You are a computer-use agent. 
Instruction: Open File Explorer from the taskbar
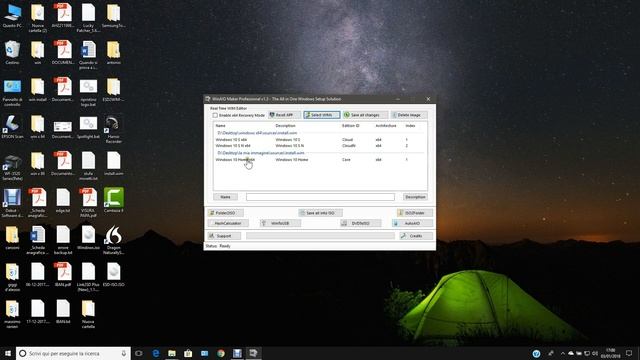coord(172,353)
